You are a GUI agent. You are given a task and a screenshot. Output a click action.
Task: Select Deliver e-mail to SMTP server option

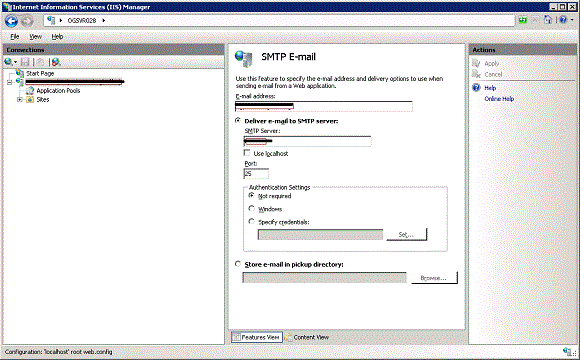238,121
